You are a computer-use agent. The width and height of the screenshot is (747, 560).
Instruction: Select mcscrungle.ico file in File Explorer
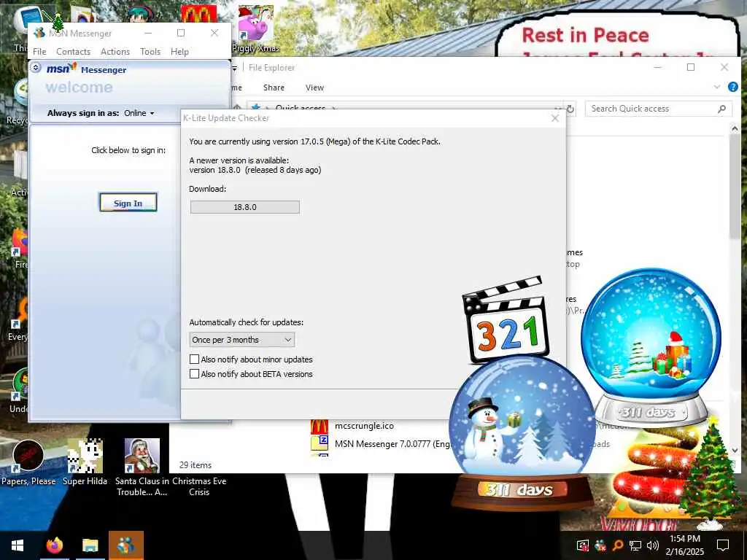pos(364,426)
